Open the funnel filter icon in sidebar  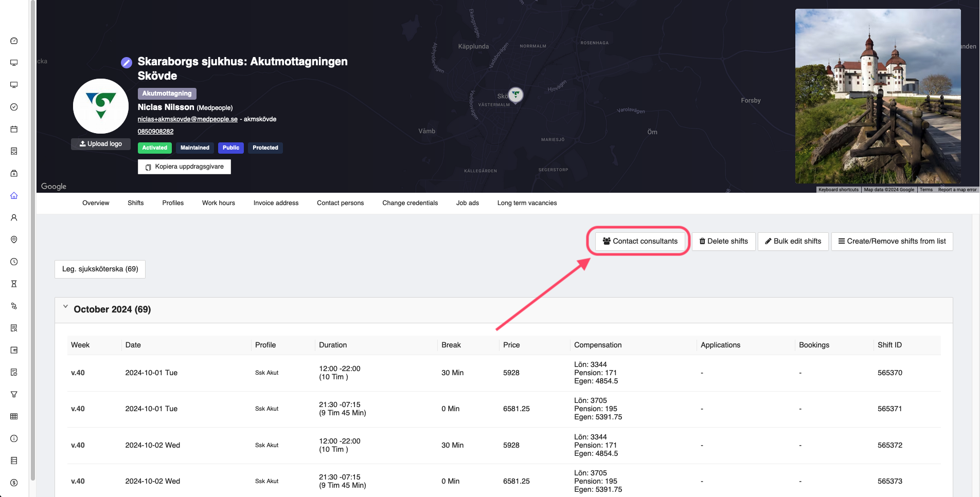coord(14,394)
